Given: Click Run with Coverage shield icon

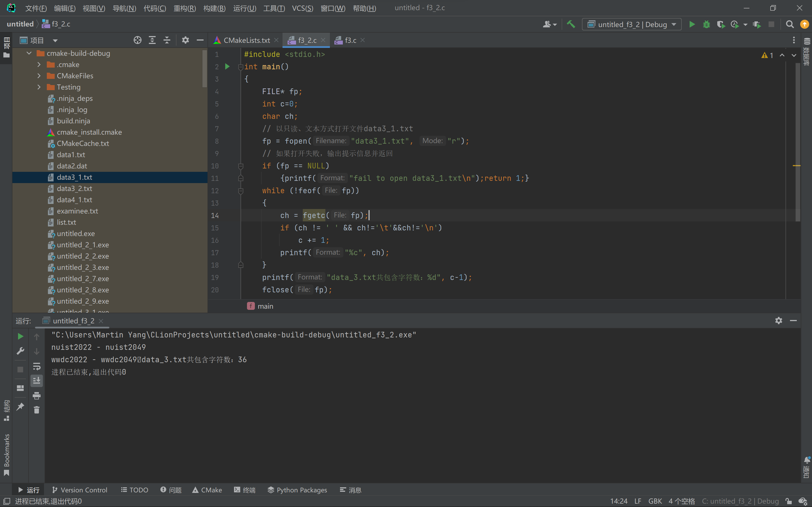Looking at the screenshot, I should (x=720, y=24).
